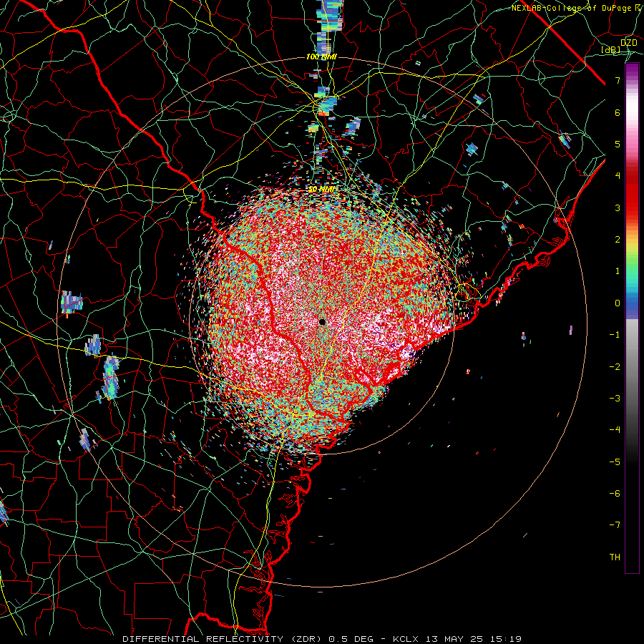Click the -4 value on the dB scale
Screen dimensions: 644x644
coord(615,430)
